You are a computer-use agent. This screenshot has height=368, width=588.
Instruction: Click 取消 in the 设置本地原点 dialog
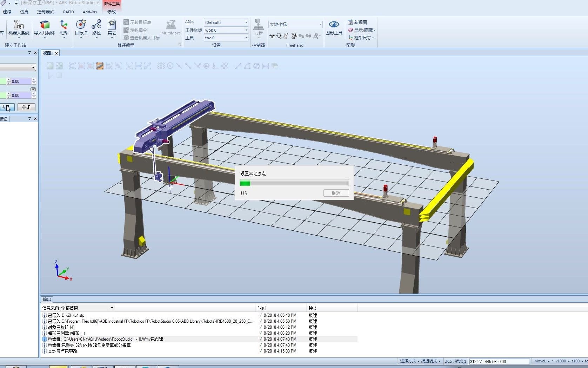pos(336,193)
